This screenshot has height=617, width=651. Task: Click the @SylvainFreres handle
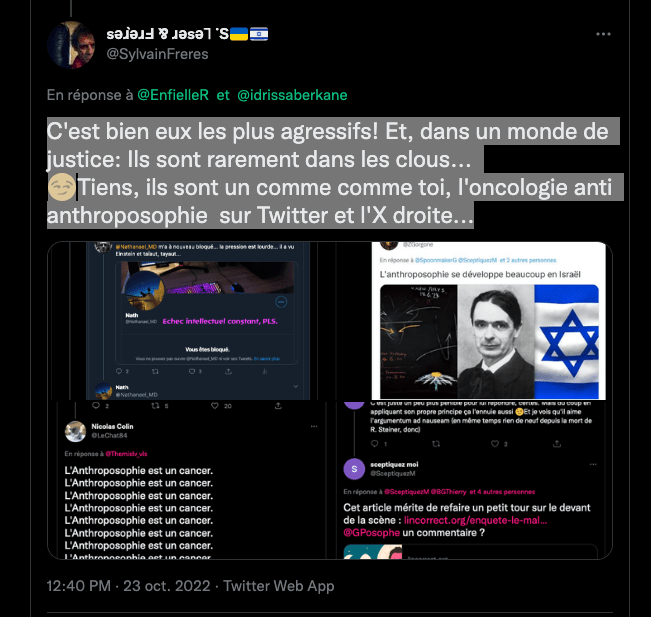(157, 54)
